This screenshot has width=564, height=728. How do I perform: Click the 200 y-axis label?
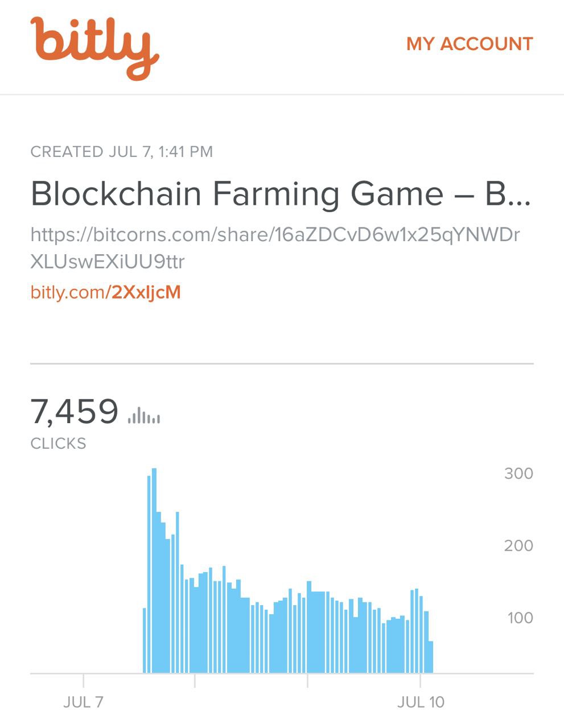coord(518,545)
